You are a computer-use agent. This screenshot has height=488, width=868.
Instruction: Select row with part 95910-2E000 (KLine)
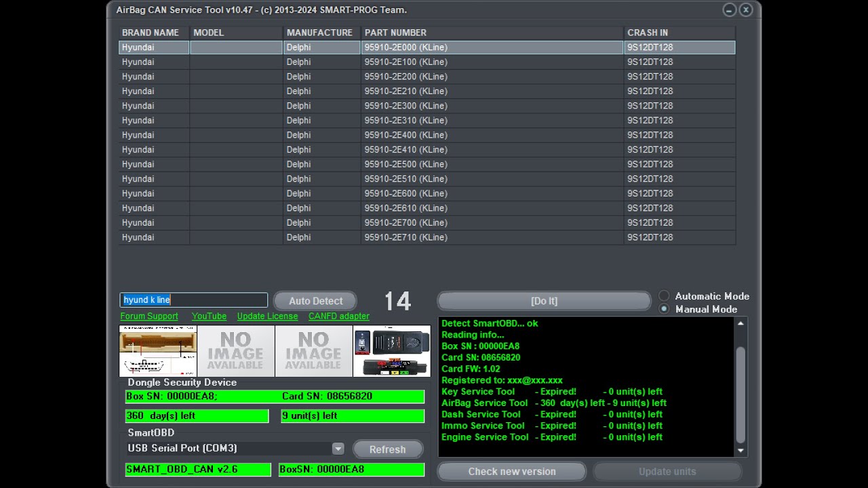427,47
